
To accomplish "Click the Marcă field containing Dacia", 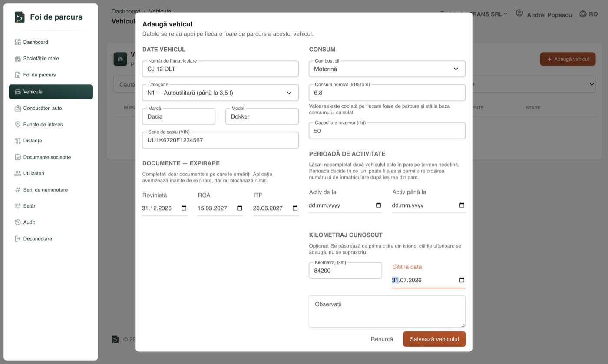I will 178,116.
